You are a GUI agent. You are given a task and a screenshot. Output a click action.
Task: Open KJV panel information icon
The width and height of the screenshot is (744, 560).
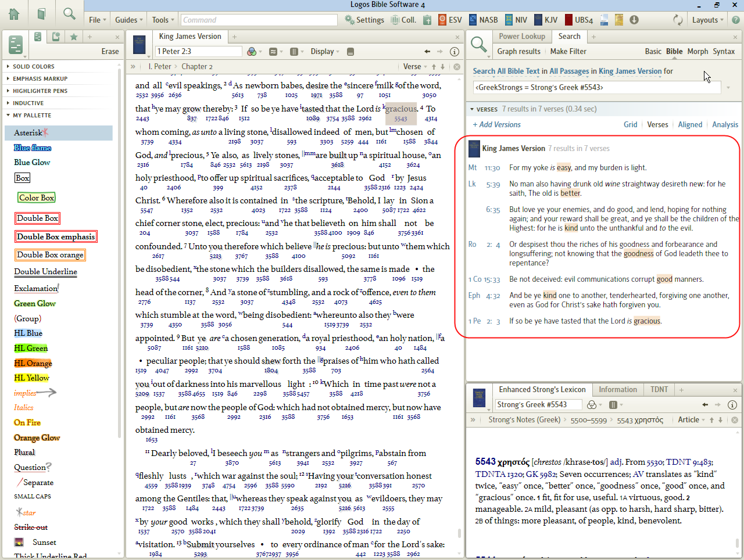click(455, 52)
